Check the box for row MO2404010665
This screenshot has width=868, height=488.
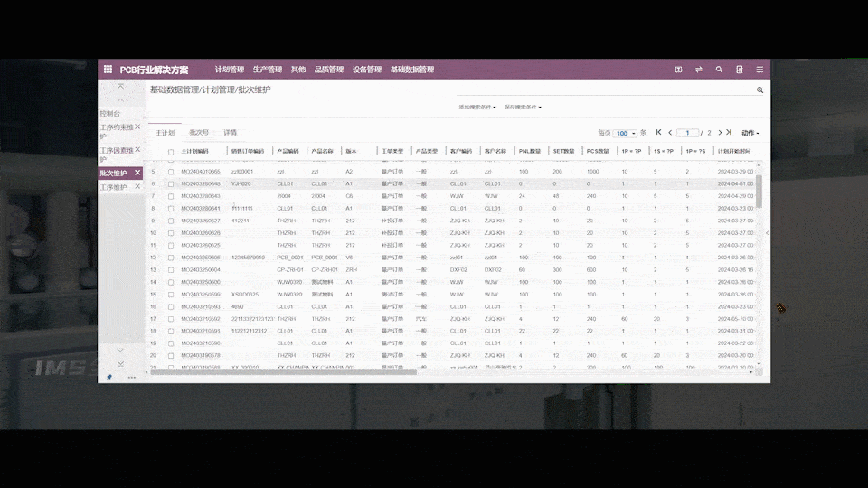click(171, 172)
